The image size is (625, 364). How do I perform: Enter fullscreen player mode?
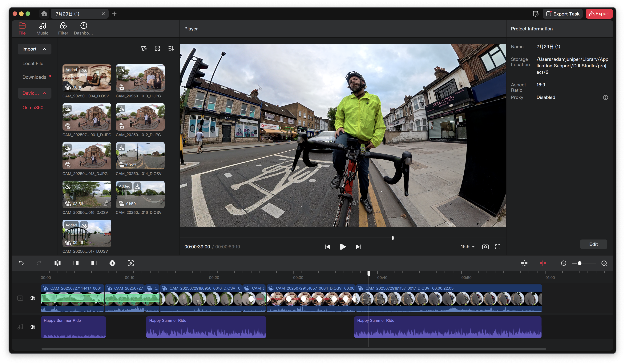pyautogui.click(x=498, y=247)
